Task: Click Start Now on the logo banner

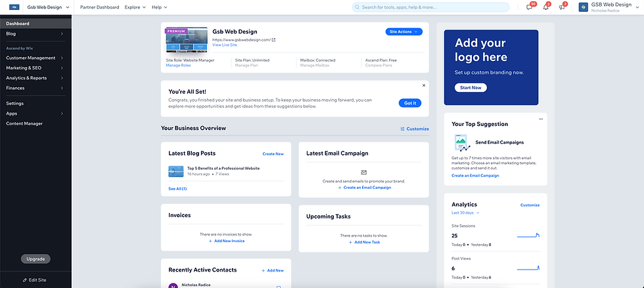Action: (471, 87)
